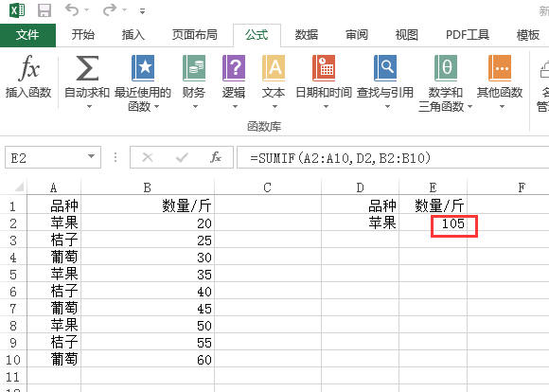
Task: Expand the Name Box dropdown arrow
Action: tap(92, 156)
